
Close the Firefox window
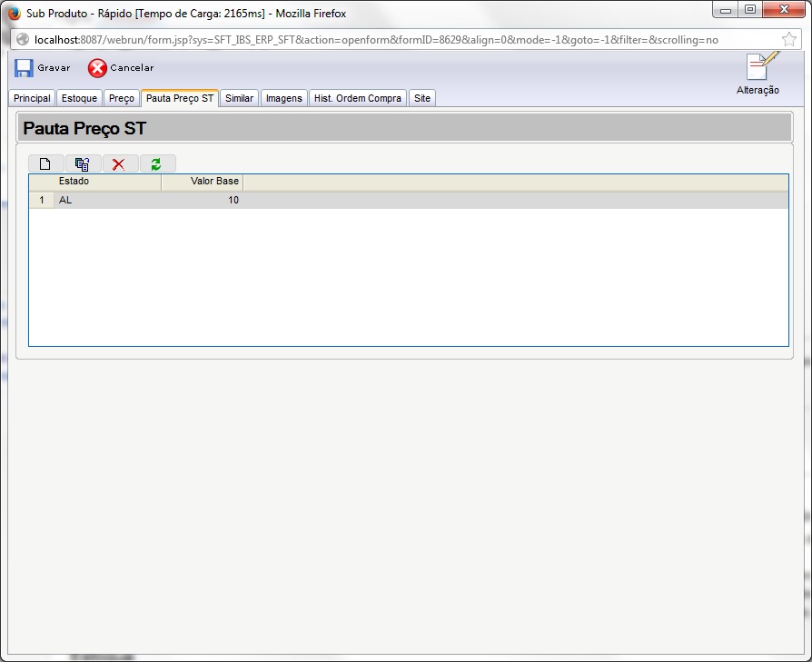(x=784, y=10)
